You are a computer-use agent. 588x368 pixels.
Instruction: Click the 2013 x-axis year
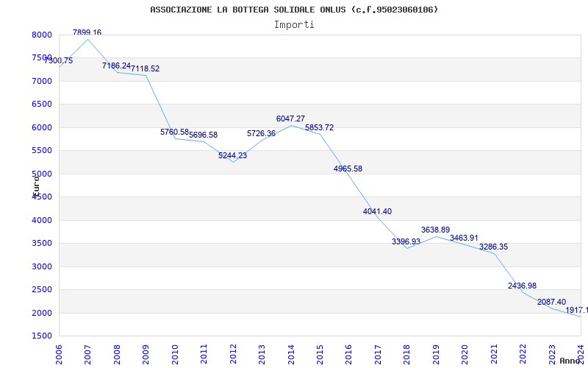pos(262,355)
